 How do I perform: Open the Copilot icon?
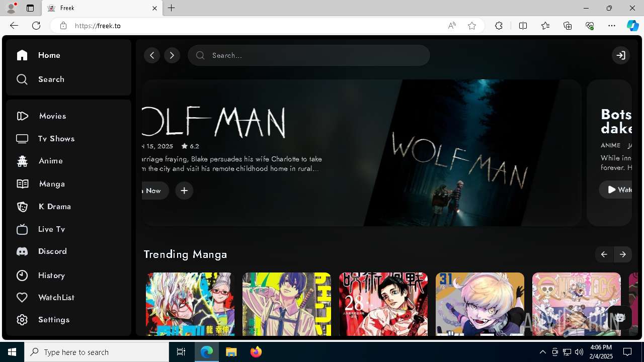(x=632, y=26)
